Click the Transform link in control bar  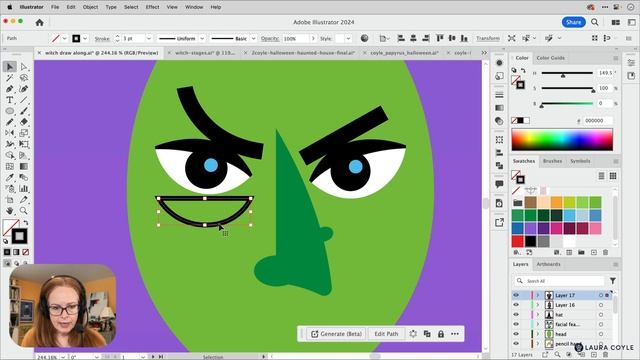click(x=488, y=38)
